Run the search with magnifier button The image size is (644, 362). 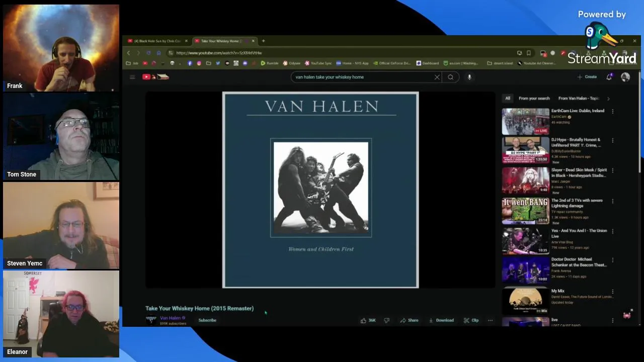(451, 77)
